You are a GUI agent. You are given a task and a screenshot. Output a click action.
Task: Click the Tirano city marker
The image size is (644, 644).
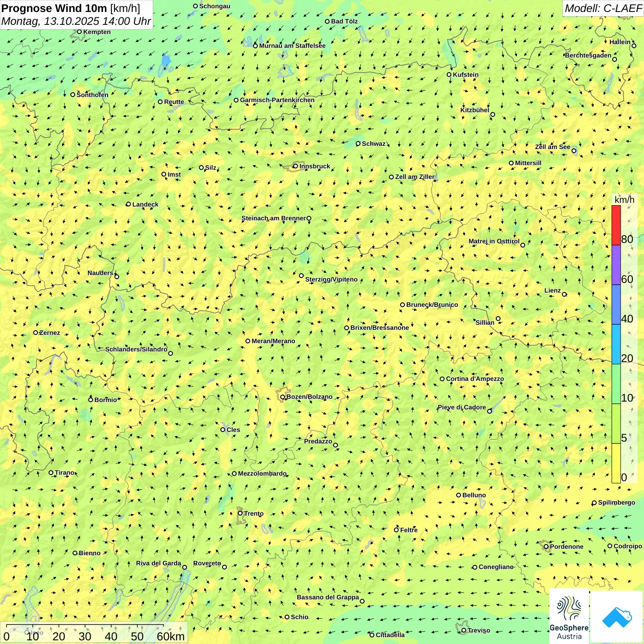click(x=51, y=472)
